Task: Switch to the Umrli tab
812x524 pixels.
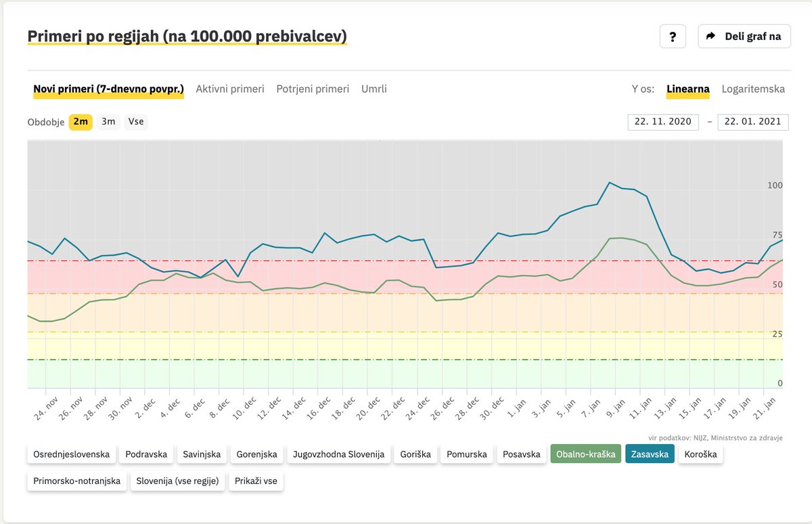Action: coord(374,89)
